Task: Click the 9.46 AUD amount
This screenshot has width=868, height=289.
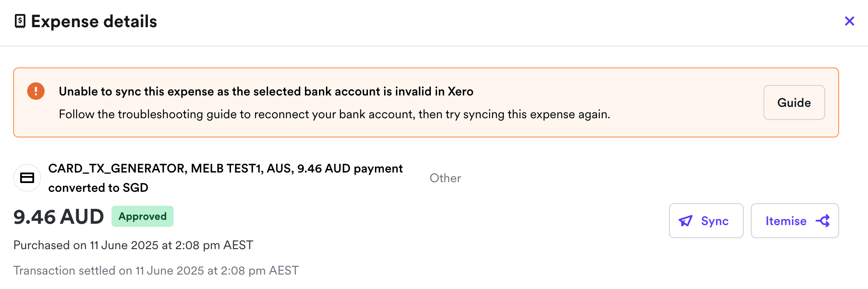Action: pos(59,217)
